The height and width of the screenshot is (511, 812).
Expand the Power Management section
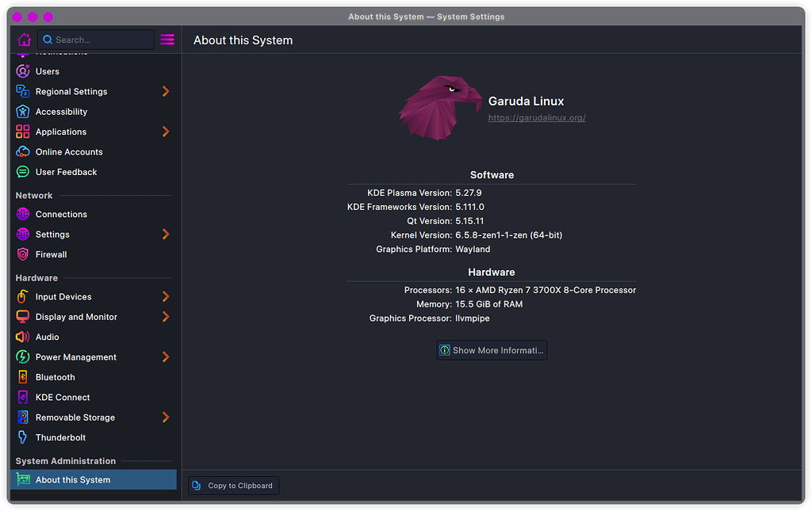click(166, 357)
